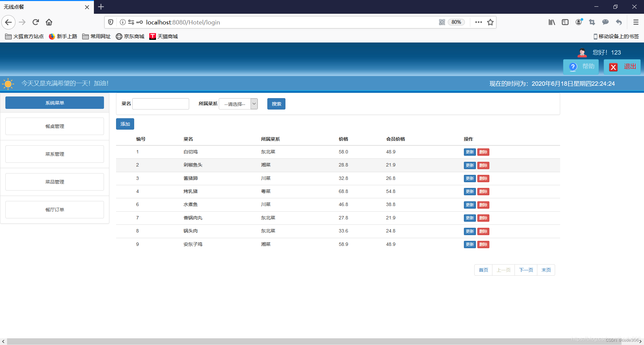Expand the 所属菜系 dropdown
Image resolution: width=644 pixels, height=345 pixels.
[x=238, y=104]
